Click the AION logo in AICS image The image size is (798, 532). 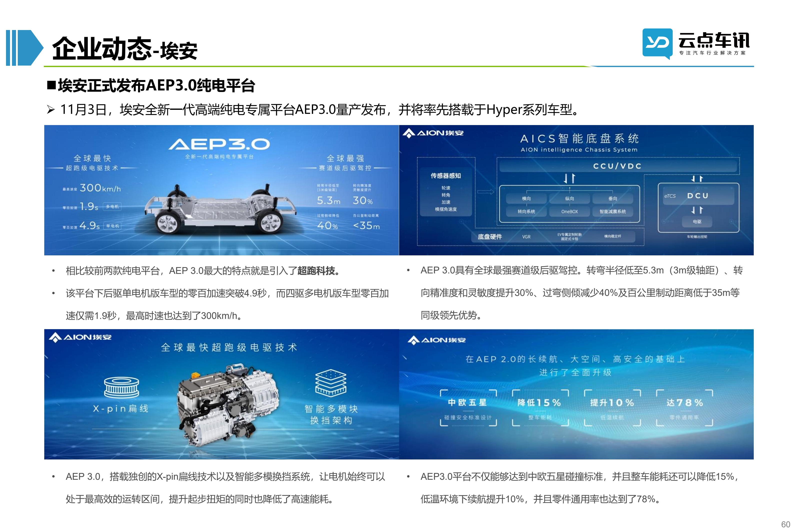pyautogui.click(x=433, y=133)
